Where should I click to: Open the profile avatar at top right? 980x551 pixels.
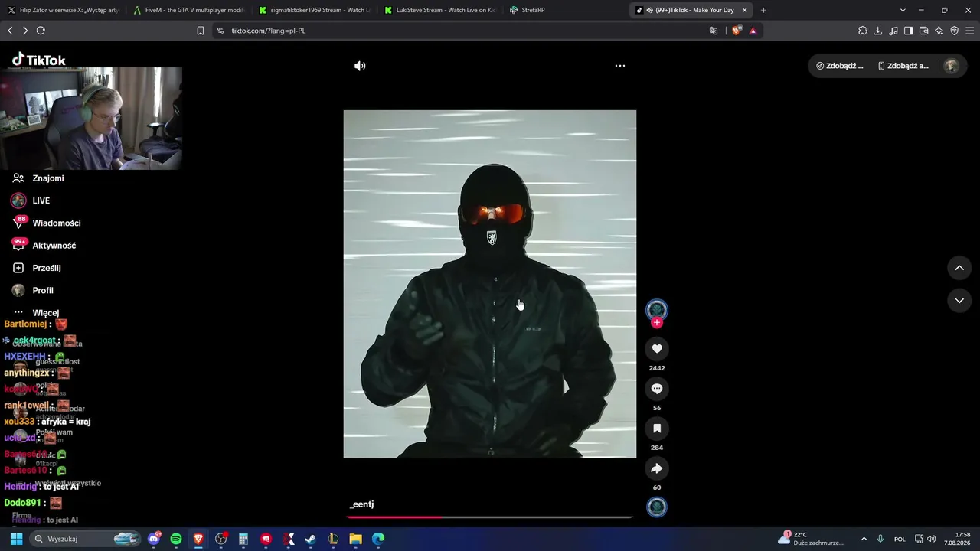[952, 66]
